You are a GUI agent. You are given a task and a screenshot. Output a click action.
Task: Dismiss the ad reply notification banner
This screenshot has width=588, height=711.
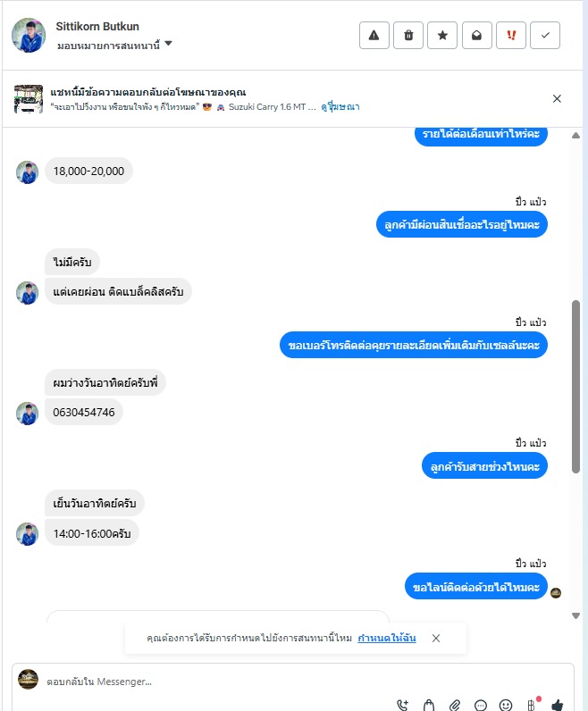557,98
